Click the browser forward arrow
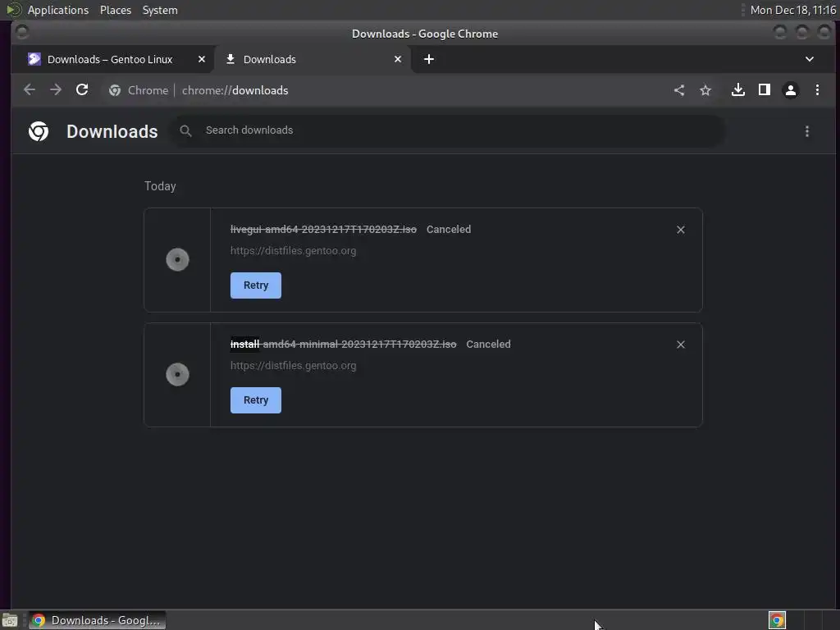The image size is (840, 630). tap(56, 90)
